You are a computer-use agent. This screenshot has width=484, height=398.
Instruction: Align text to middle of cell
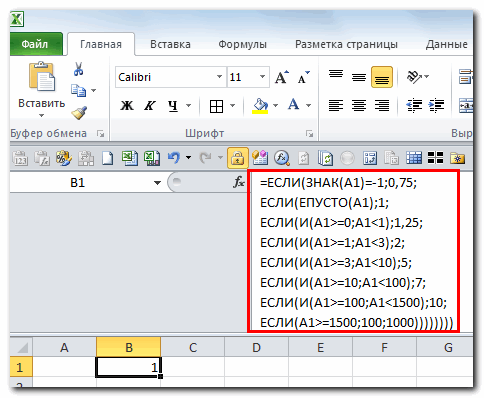coord(359,77)
